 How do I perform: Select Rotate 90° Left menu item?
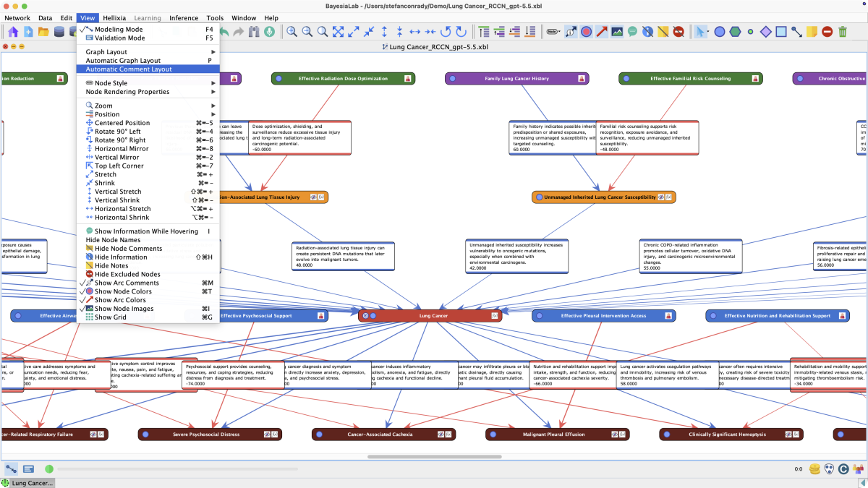point(147,132)
